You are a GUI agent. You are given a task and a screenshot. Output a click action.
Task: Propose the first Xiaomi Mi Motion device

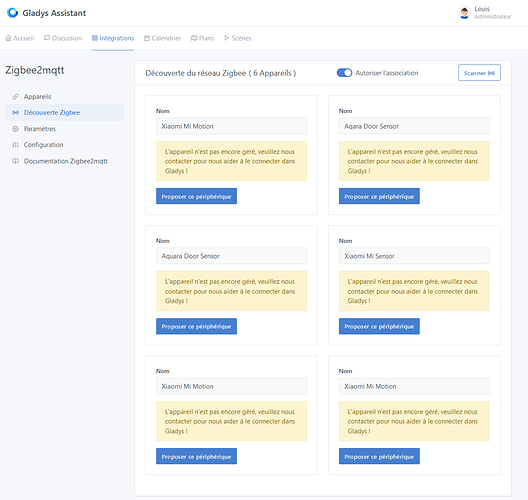coord(196,196)
